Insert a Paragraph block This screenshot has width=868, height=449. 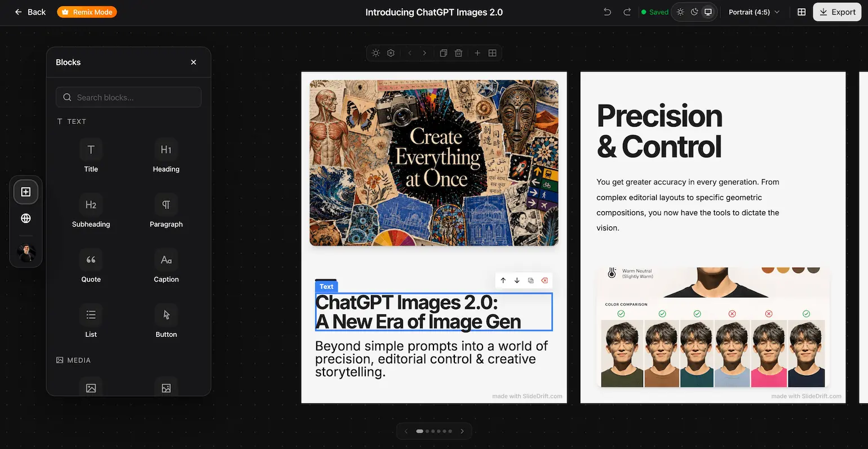coord(166,211)
